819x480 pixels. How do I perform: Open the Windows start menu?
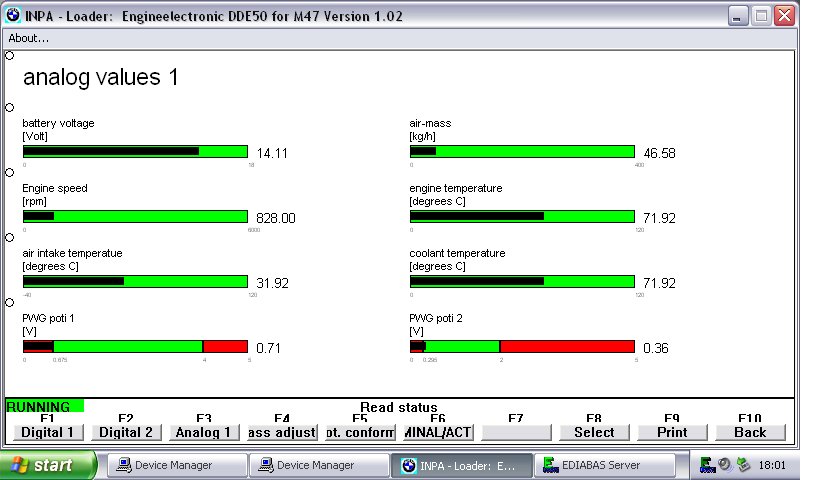tap(48, 465)
